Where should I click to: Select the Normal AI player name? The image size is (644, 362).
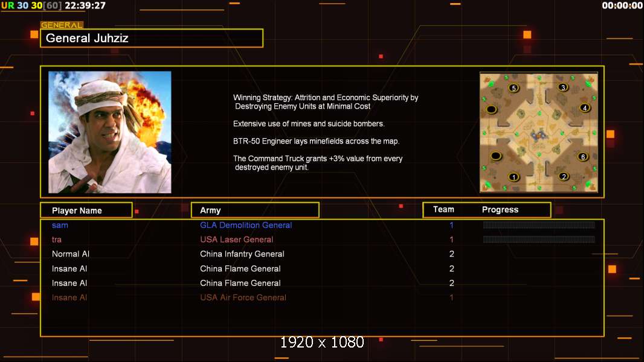coord(71,254)
